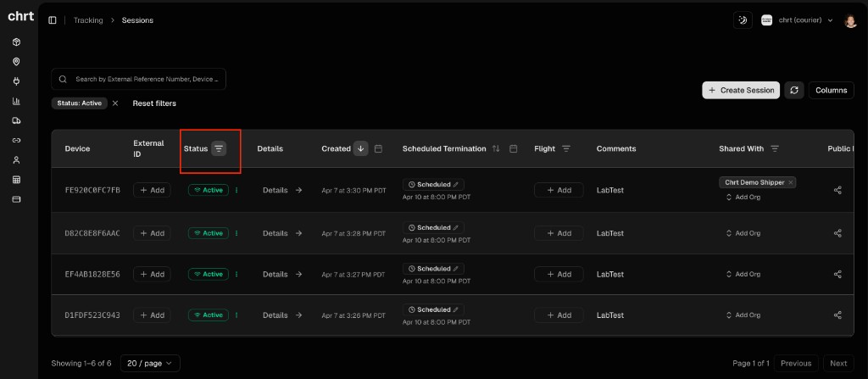Viewport: 868px width, 379px height.
Task: Click share icon for device FE920C0FC7FB
Action: click(837, 190)
